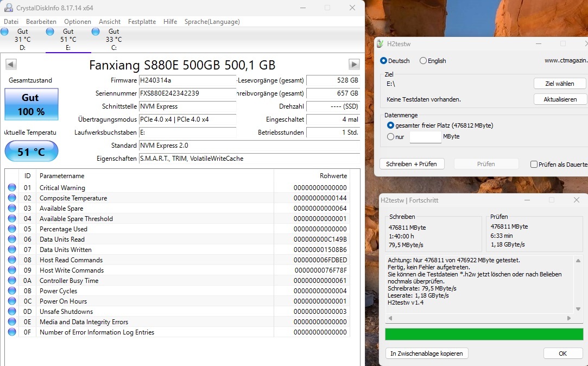This screenshot has width=588, height=366.
Task: Open the Hilfe menu
Action: tap(170, 22)
